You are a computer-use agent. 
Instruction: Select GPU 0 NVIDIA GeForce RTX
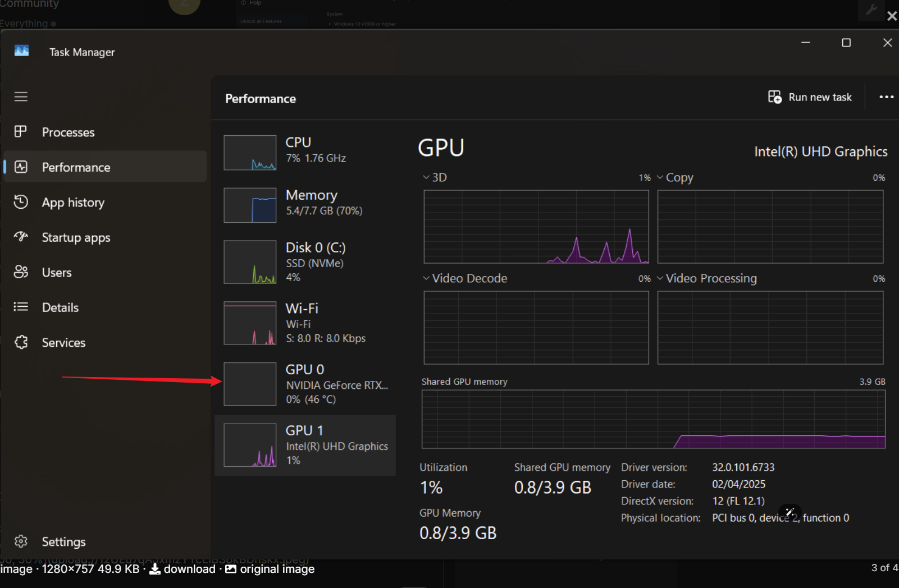[x=306, y=384]
